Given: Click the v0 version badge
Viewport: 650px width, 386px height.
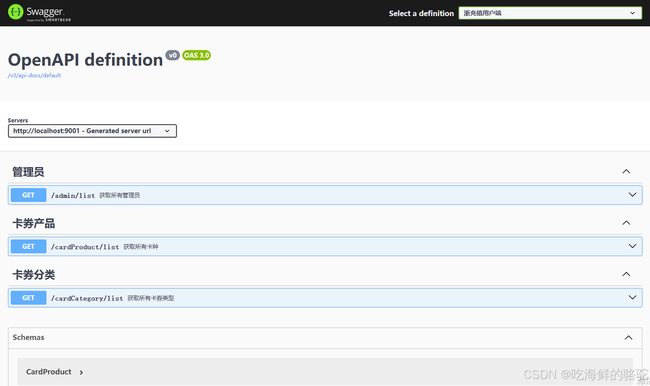Looking at the screenshot, I should (172, 55).
